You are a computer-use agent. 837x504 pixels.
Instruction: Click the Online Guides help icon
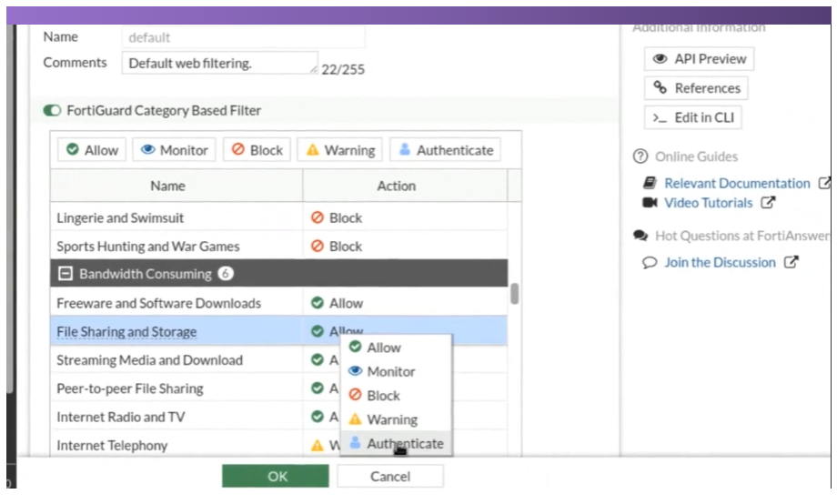click(640, 156)
